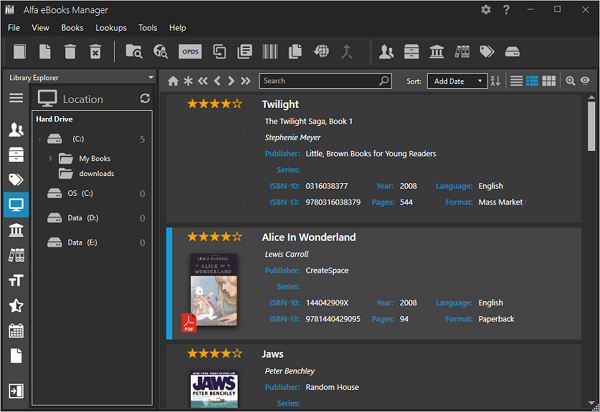This screenshot has height=412, width=600.
Task: Collapse sidebar with arrow panel icon
Action: (x=16, y=391)
